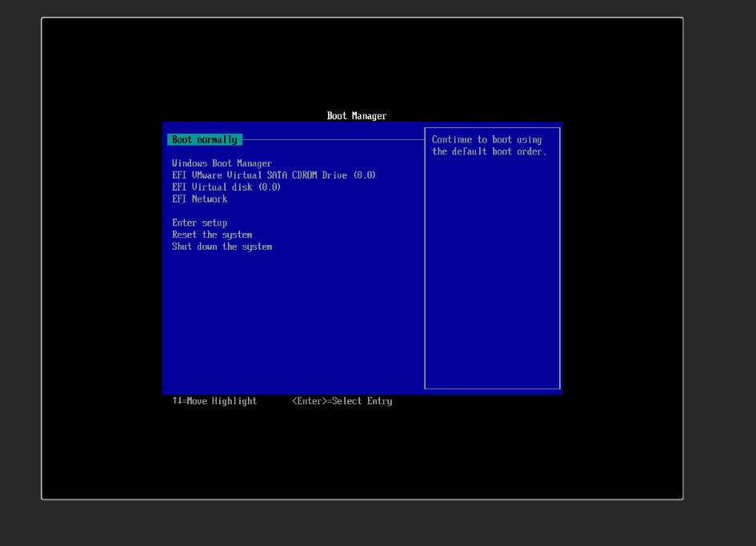This screenshot has height=546, width=756.
Task: Click separator line right of Boot normally
Action: pos(332,139)
